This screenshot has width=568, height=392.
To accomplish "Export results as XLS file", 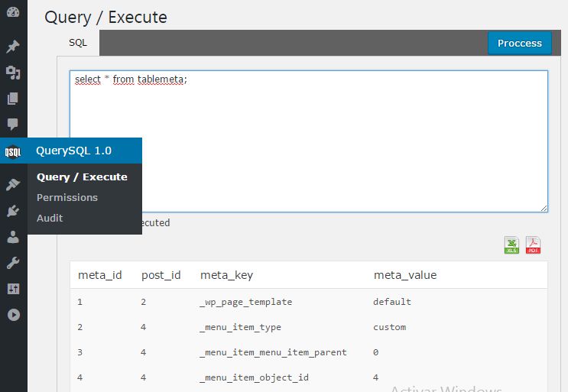I will tap(511, 245).
